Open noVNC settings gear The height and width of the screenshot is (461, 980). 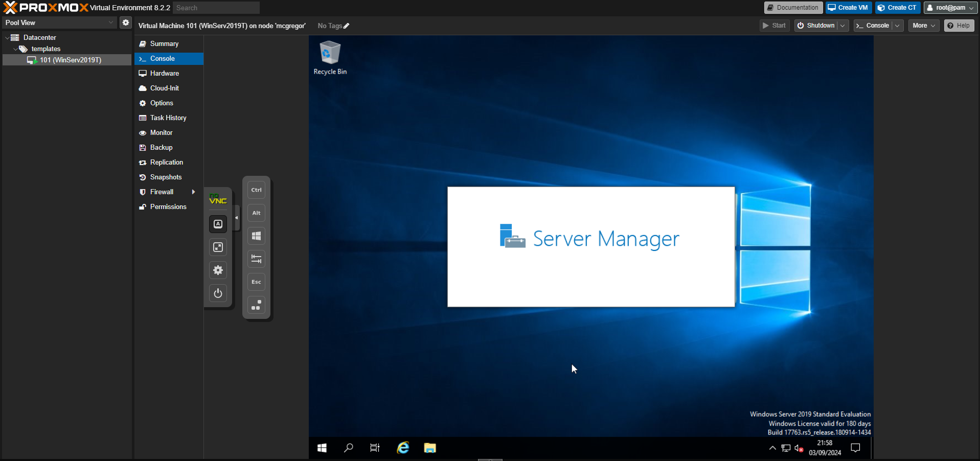(218, 270)
